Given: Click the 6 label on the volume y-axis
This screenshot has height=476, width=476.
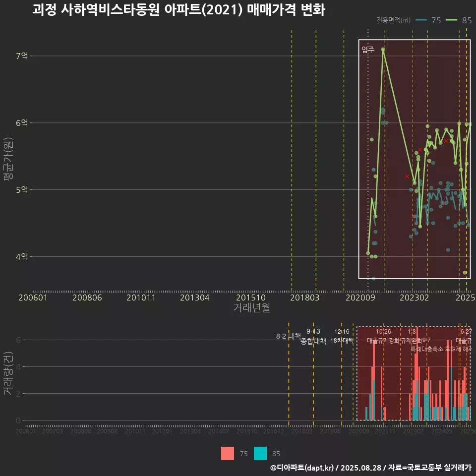Looking at the screenshot, I should 18,340.
